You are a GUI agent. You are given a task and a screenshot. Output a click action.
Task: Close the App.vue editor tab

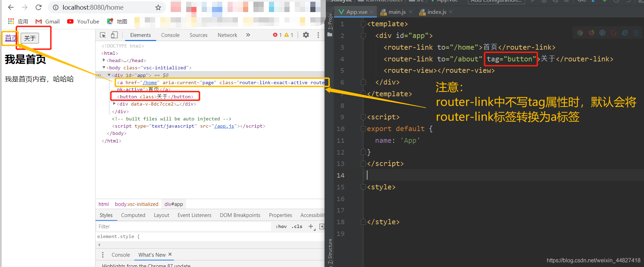(x=372, y=12)
